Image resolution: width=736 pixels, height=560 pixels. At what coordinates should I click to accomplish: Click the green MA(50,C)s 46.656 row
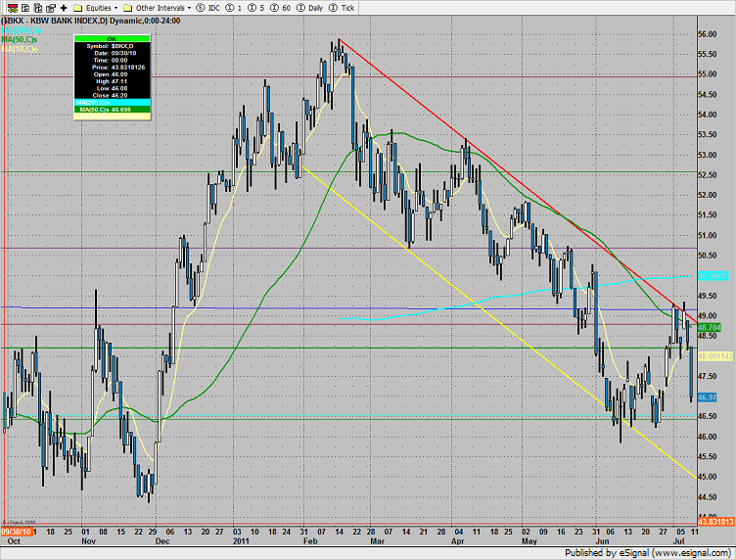point(113,110)
